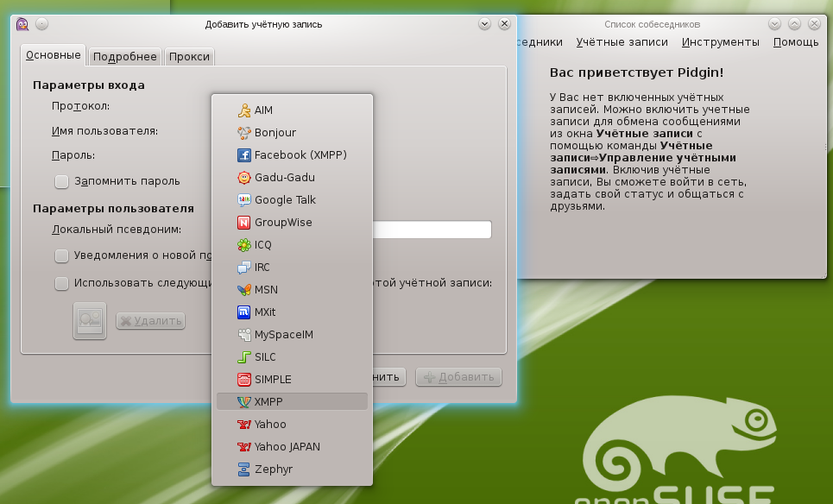
Task: Click the Добавить button
Action: [459, 377]
